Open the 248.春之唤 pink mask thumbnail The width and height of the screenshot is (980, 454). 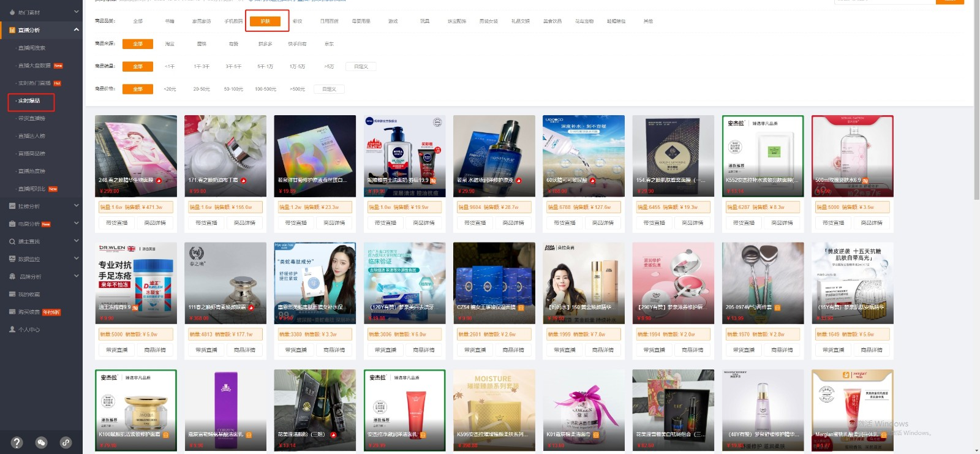pos(136,156)
